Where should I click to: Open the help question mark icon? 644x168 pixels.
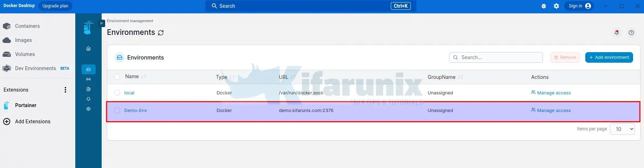(x=631, y=33)
